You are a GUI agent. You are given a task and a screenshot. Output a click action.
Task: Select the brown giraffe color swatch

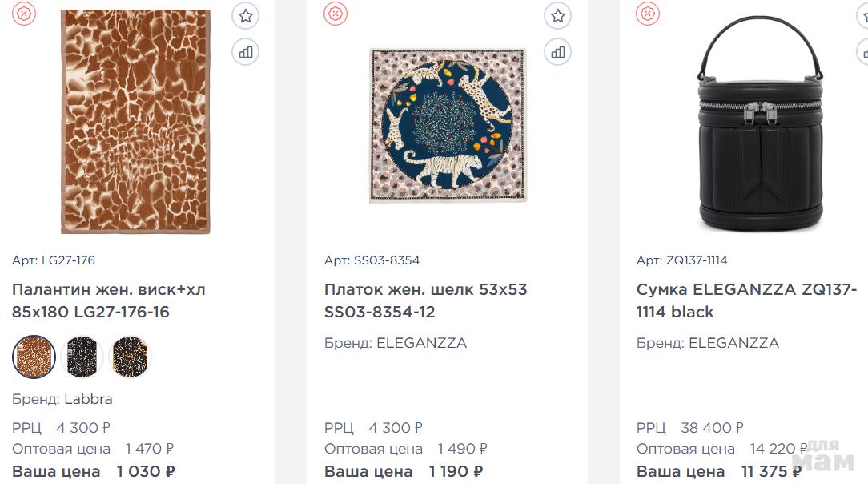pyautogui.click(x=34, y=357)
